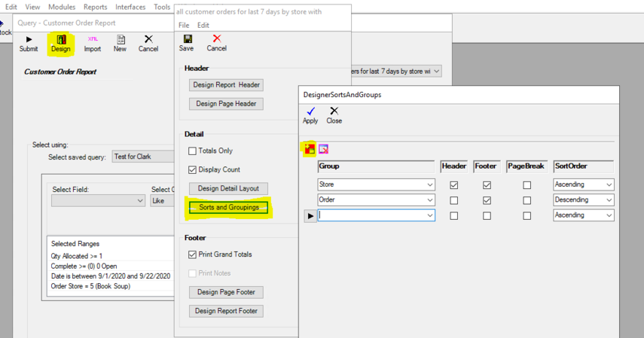Click Design Report Header button

(226, 85)
